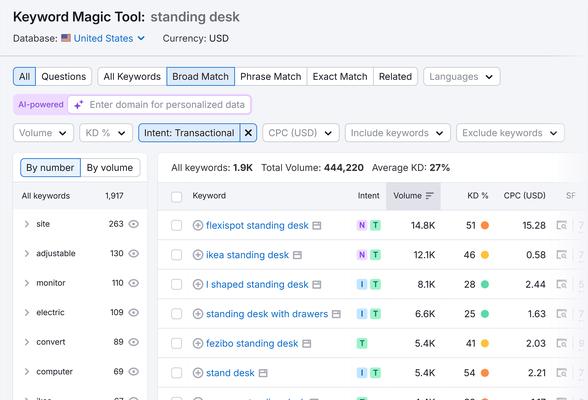Open SERP preview icon next to flexispot standing desk
Screen dimensions: 588x400
tap(317, 226)
